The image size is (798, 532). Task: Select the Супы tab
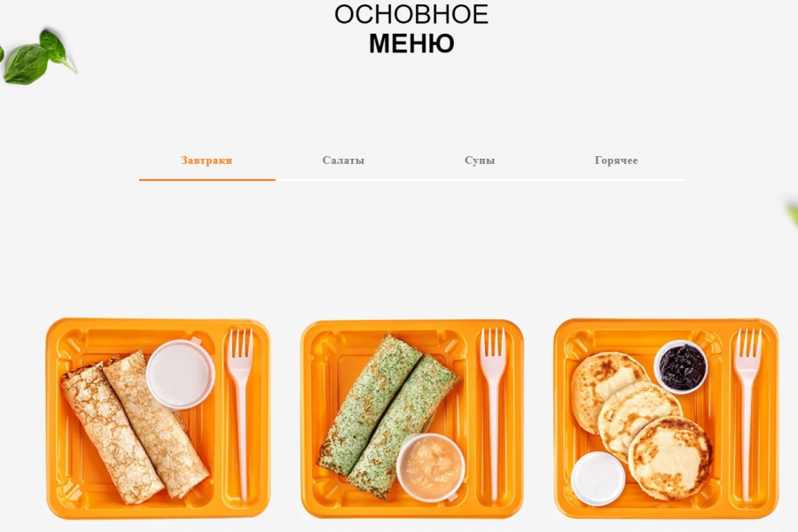(x=480, y=160)
